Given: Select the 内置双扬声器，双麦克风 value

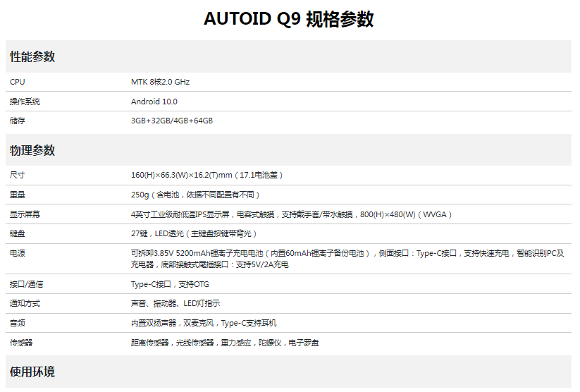Looking at the screenshot, I should click(204, 323).
